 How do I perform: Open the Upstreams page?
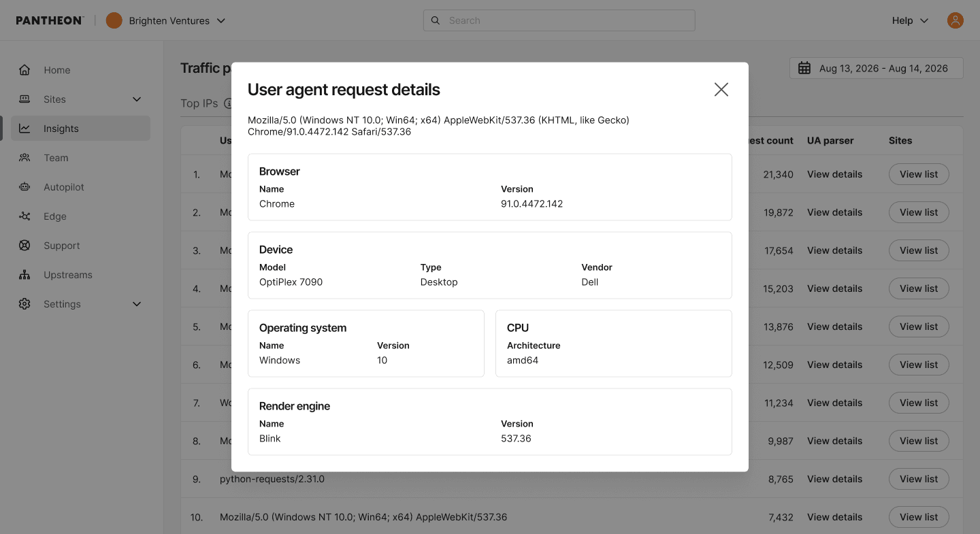80,275
